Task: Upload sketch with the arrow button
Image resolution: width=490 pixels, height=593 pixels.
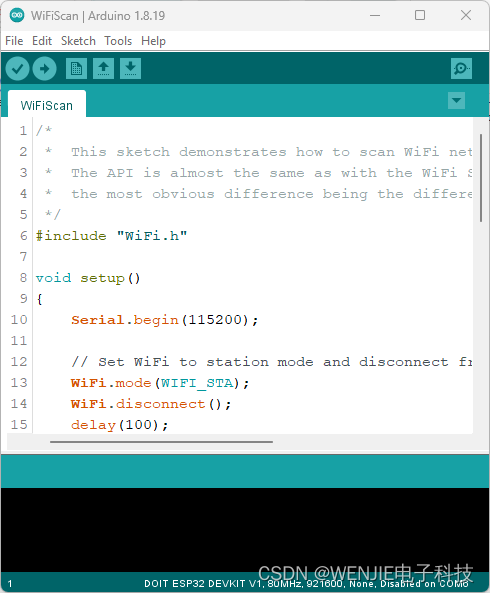Action: click(x=45, y=68)
